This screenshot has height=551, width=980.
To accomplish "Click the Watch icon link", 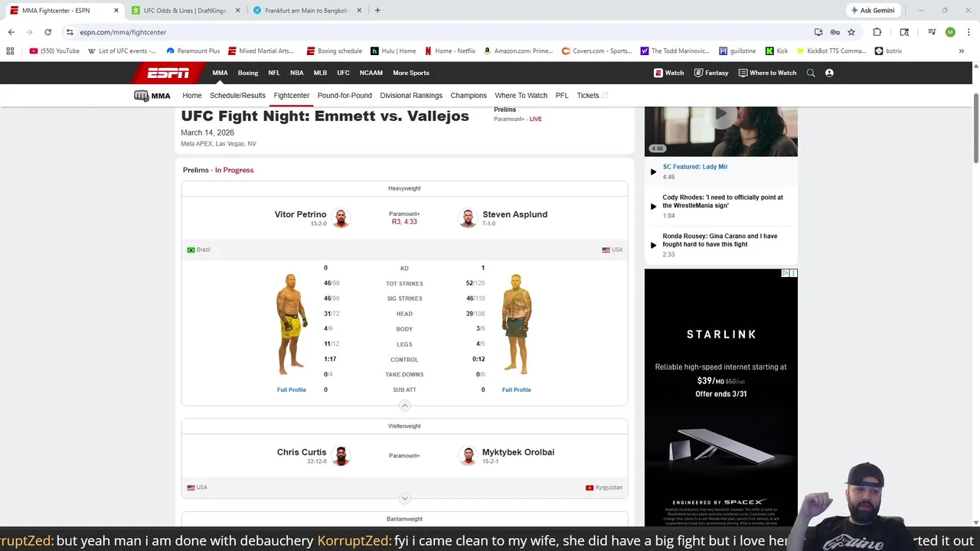I will pyautogui.click(x=669, y=73).
